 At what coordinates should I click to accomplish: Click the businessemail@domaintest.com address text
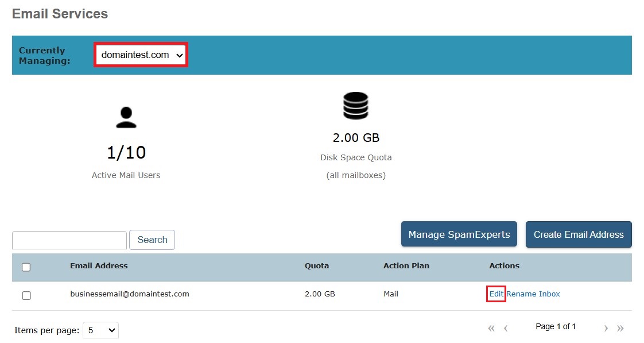(x=129, y=294)
